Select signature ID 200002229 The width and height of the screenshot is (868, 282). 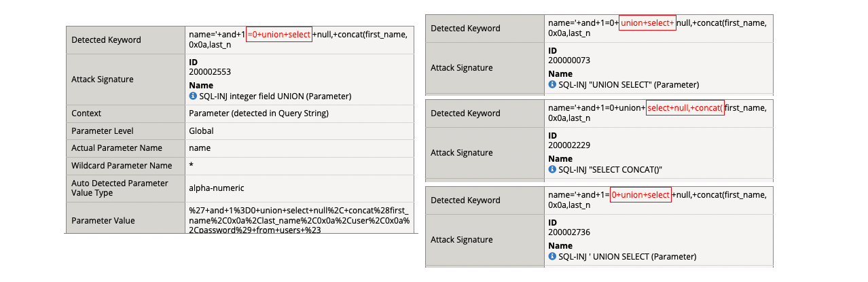569,145
